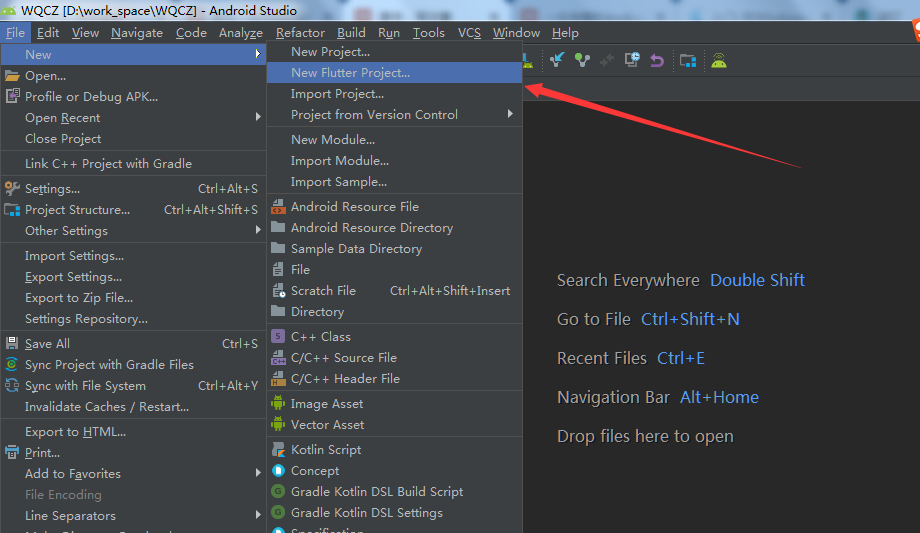
Task: Choose New Module... from the submenu
Action: 394,140
